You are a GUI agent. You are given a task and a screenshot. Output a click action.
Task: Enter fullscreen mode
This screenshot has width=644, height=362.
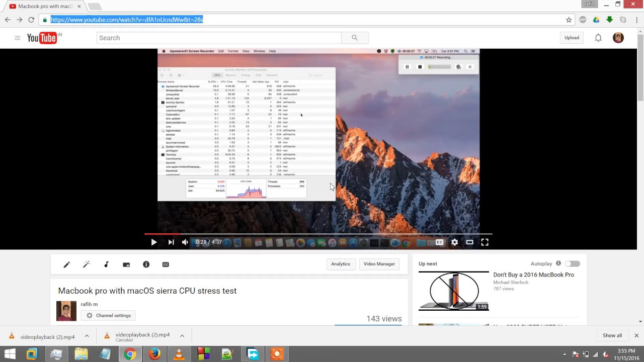coord(485,242)
